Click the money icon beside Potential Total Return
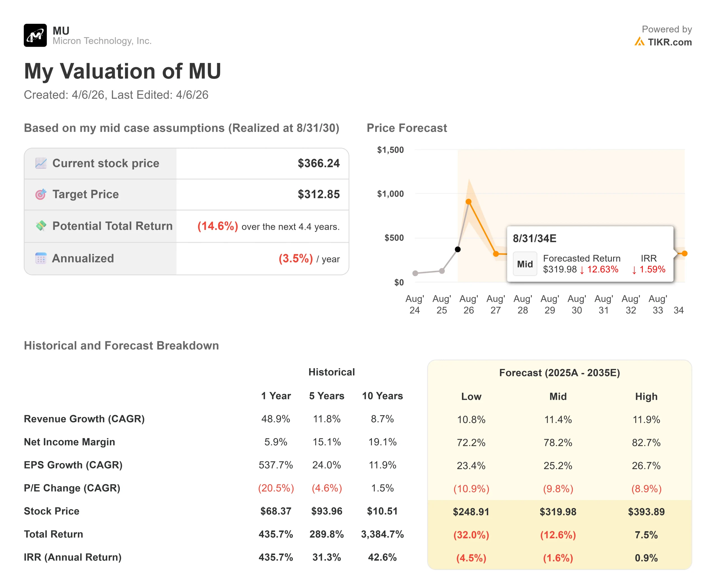The width and height of the screenshot is (716, 588). pyautogui.click(x=41, y=225)
